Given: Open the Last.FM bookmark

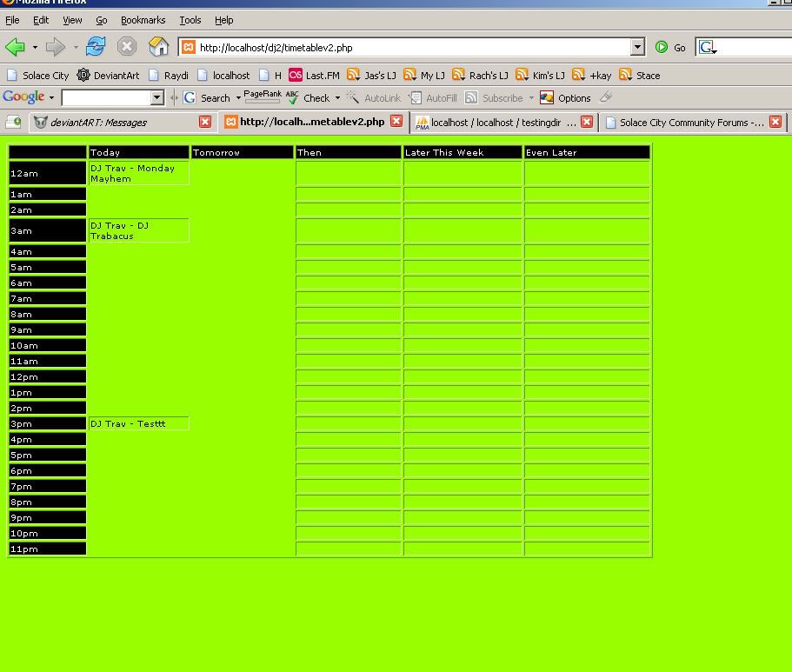Looking at the screenshot, I should (x=314, y=76).
